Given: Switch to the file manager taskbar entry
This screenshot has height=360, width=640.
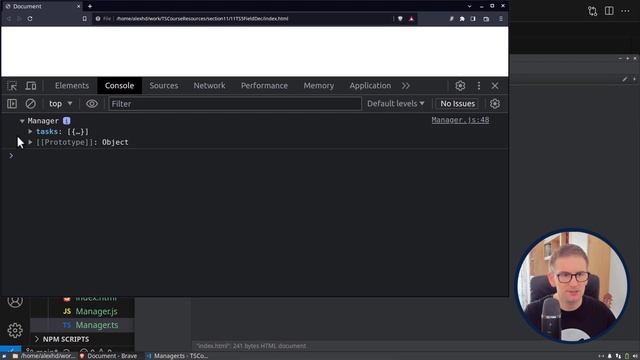Looking at the screenshot, I should tap(44, 356).
